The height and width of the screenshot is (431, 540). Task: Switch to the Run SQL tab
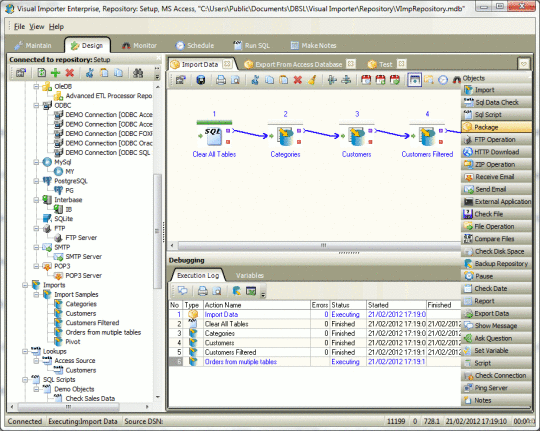click(252, 45)
